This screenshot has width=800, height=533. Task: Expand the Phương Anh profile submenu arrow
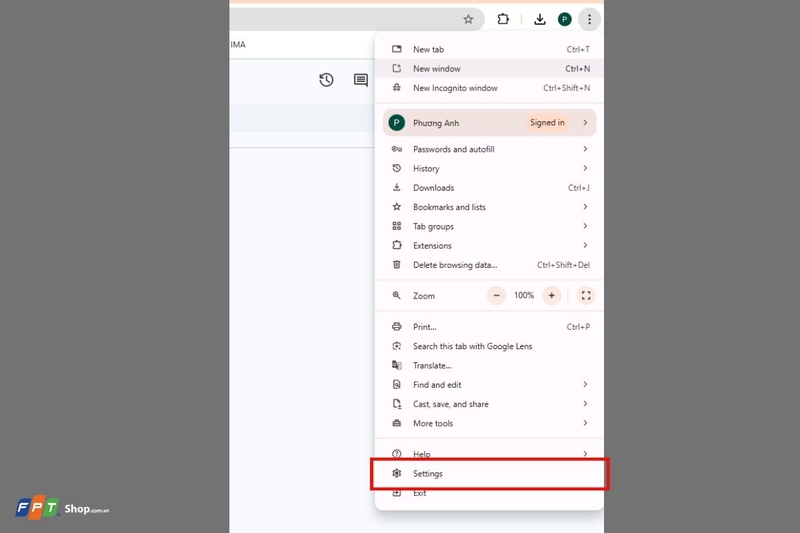585,123
